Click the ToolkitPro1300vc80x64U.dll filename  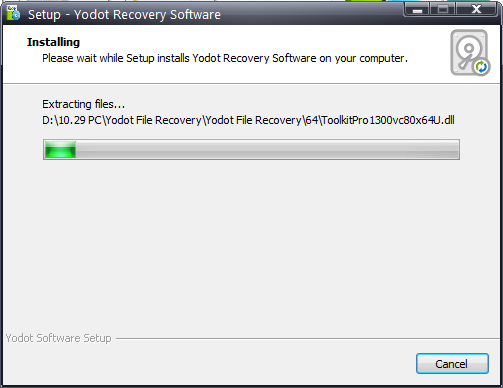388,120
